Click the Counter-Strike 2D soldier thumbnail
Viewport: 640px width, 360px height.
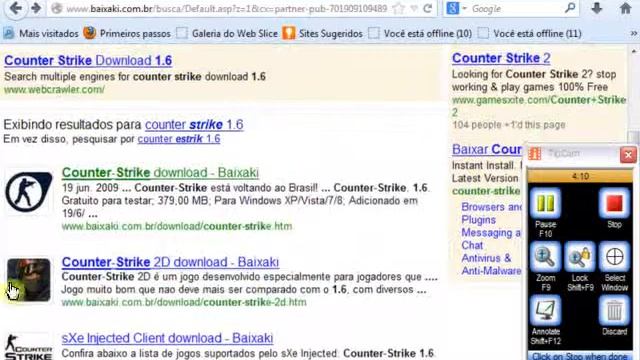click(29, 280)
